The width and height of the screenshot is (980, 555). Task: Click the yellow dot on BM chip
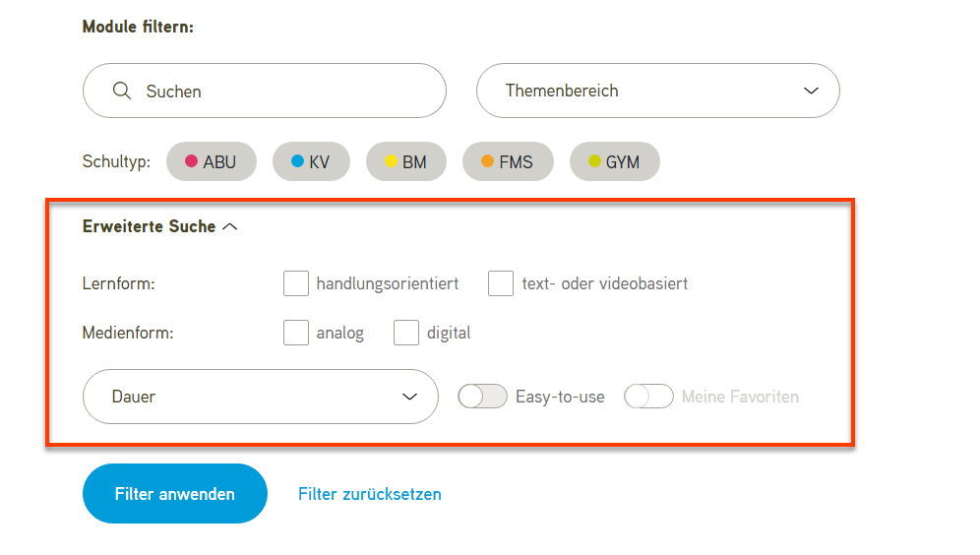coord(391,161)
